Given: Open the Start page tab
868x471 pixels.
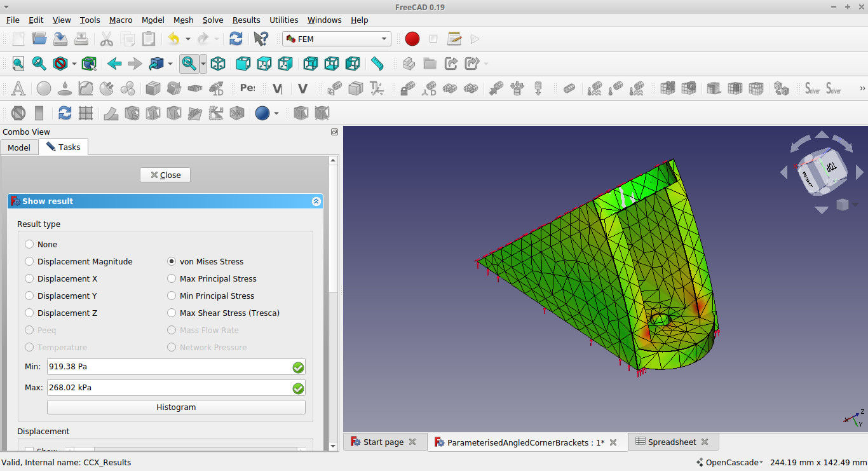Looking at the screenshot, I should click(x=383, y=442).
